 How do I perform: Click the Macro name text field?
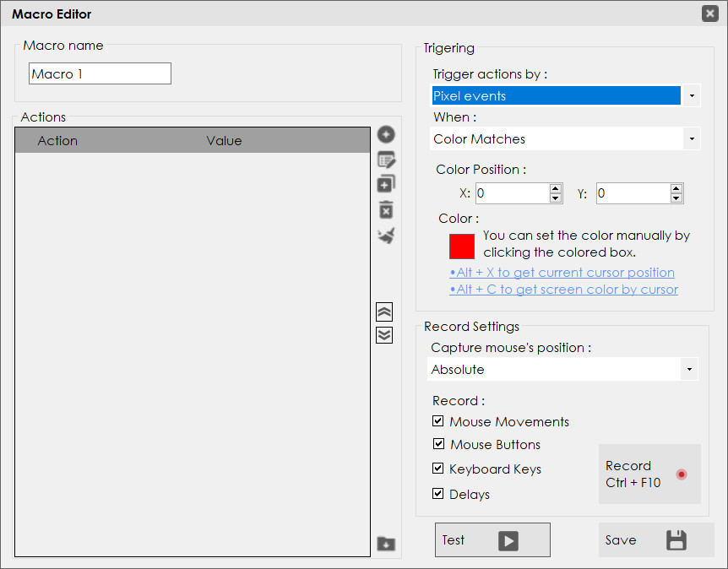coord(100,73)
